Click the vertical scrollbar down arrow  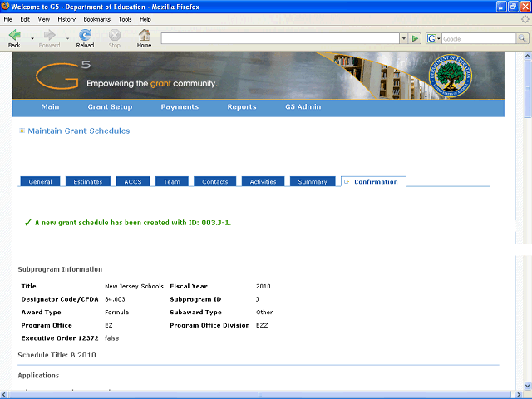[x=528, y=386]
